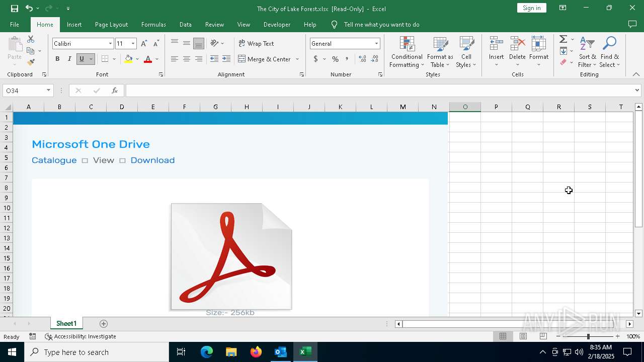Open the Insert Function fx button
This screenshot has width=644, height=362.
(x=115, y=90)
